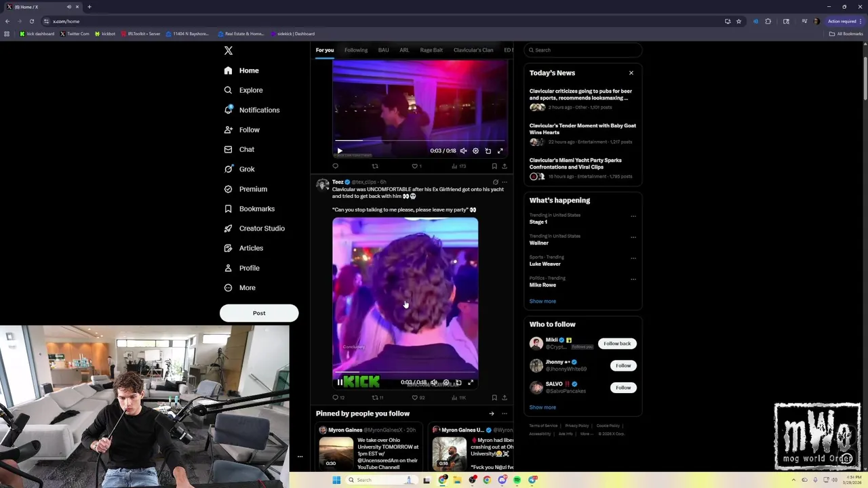This screenshot has width=868, height=488.
Task: Click the X logo in the sidebar
Action: pyautogui.click(x=229, y=50)
